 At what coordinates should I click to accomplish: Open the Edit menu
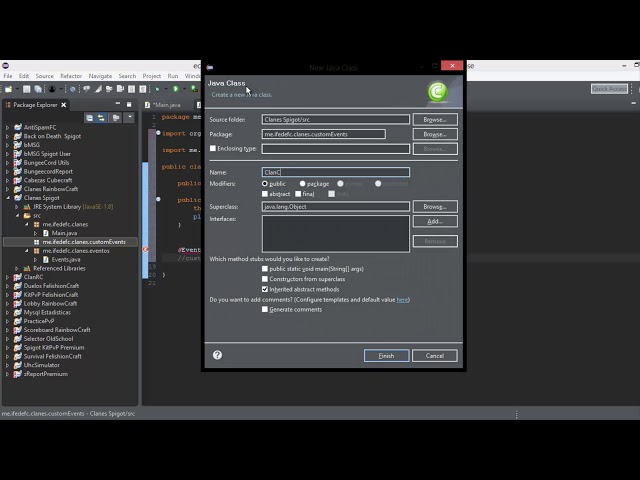pyautogui.click(x=24, y=76)
